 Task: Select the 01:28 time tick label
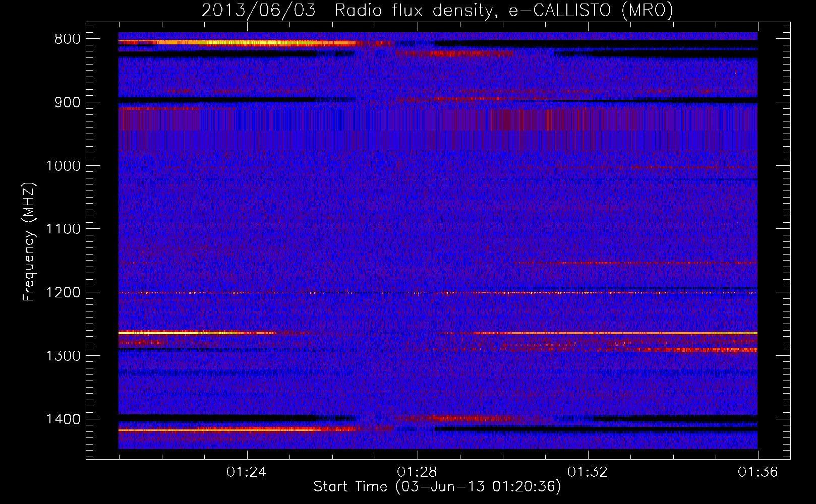417,472
